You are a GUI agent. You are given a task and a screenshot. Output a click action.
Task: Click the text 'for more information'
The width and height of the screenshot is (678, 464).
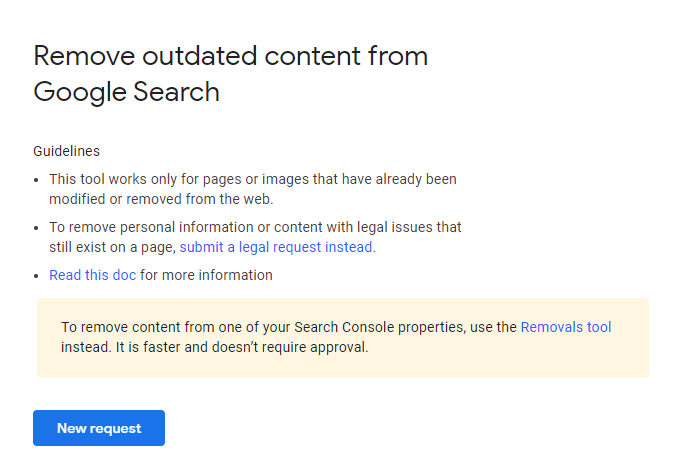pyautogui.click(x=206, y=275)
